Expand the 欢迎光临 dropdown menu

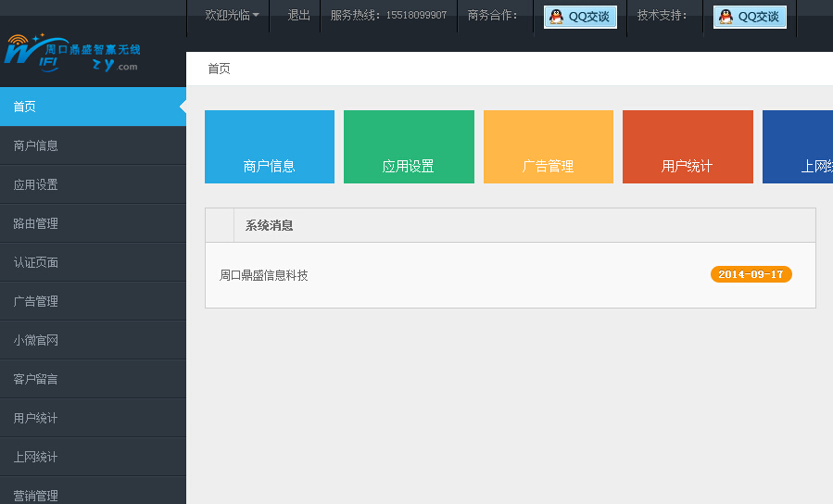click(x=233, y=16)
